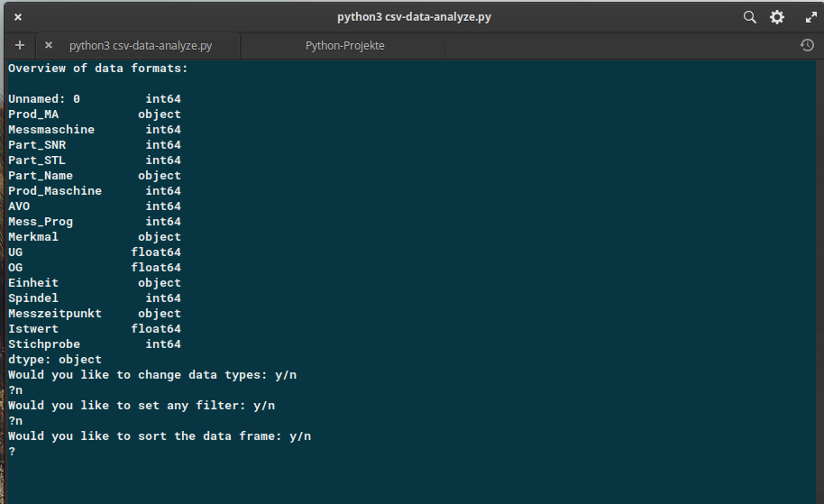The image size is (824, 504).
Task: Open the terminal settings gear menu
Action: 777,17
